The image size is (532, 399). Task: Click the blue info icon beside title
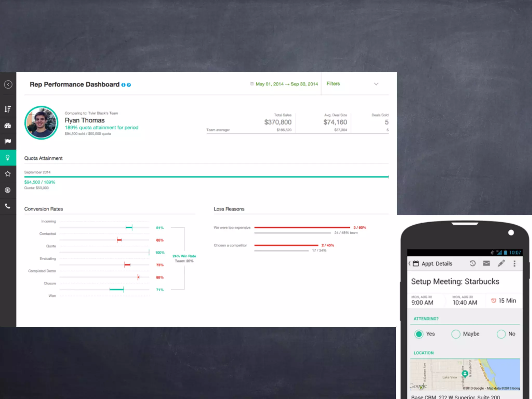tap(123, 85)
